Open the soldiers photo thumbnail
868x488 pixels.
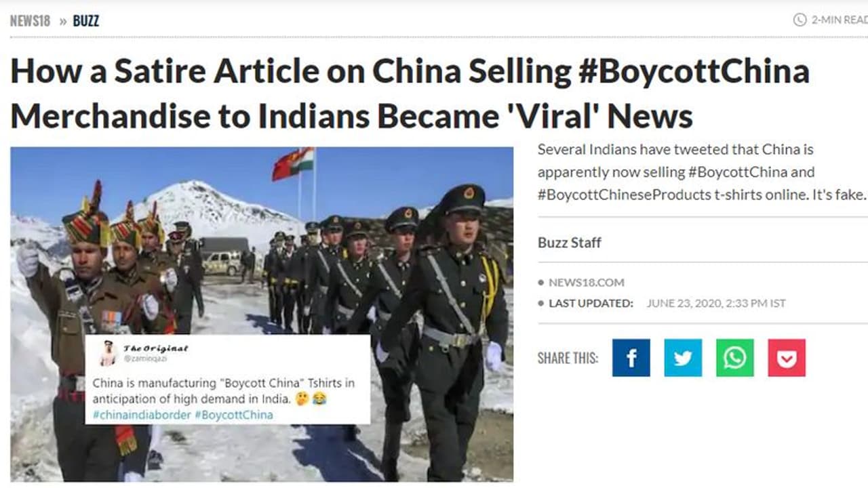[262, 314]
